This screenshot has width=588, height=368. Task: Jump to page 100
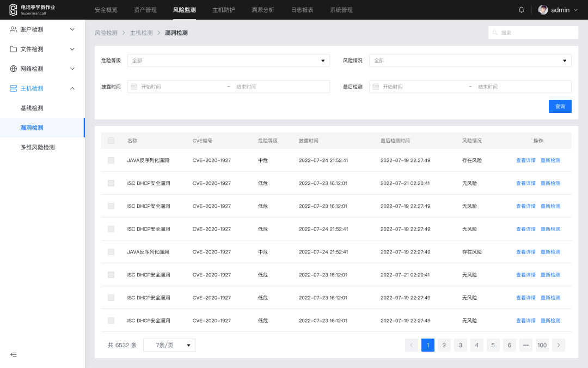(x=542, y=345)
